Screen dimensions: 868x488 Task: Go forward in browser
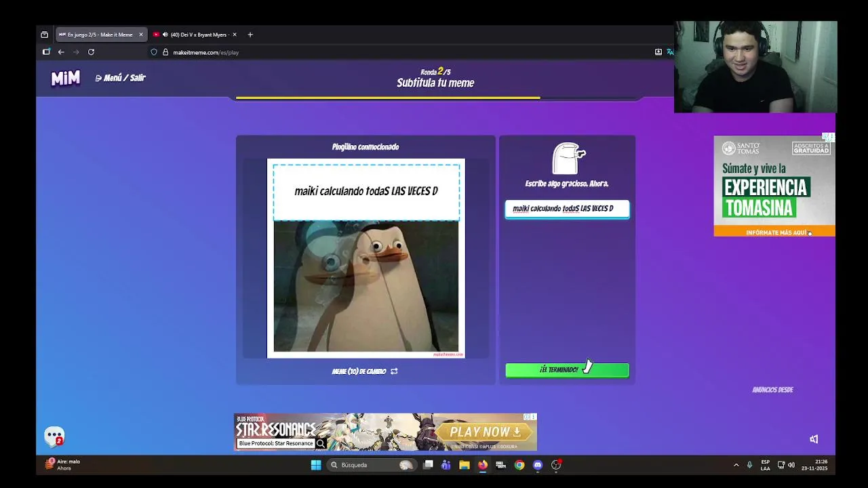tap(76, 52)
